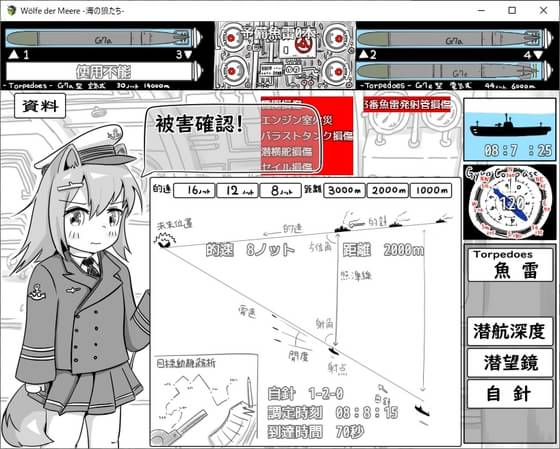Viewport: 560px width, 449px height.
Task: Set distance to 3000m
Action: click(345, 190)
